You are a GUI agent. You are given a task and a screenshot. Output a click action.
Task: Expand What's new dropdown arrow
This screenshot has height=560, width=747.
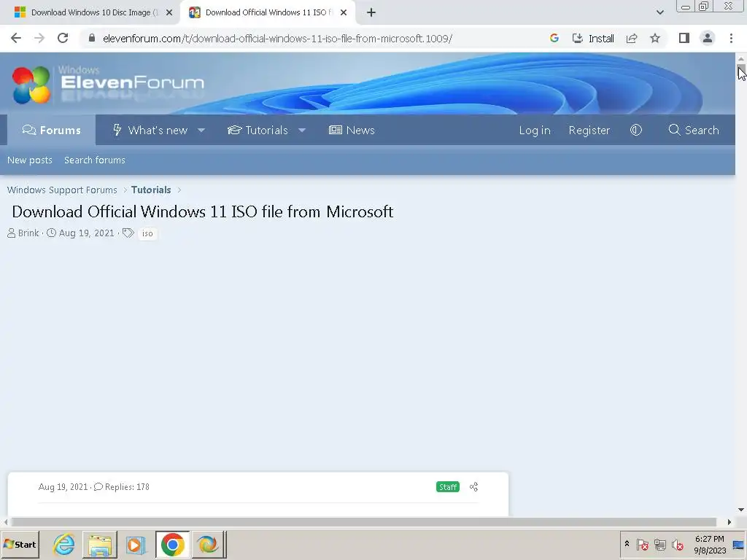pyautogui.click(x=201, y=130)
